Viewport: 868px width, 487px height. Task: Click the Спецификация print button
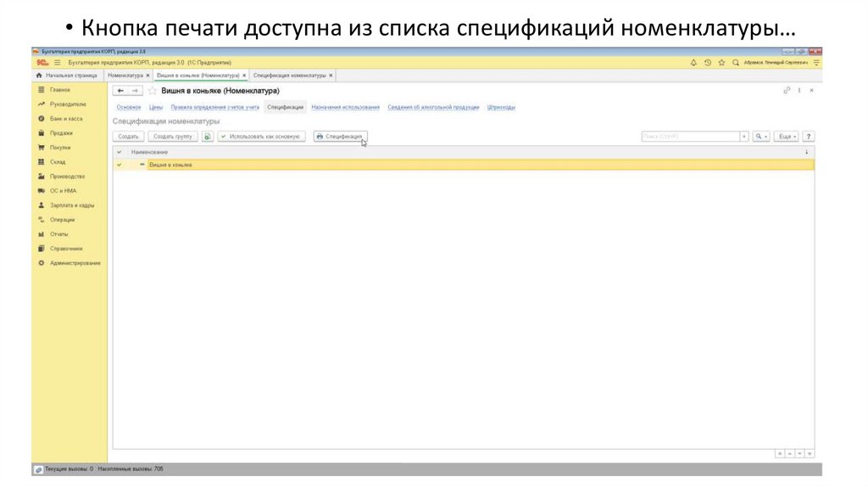tap(339, 137)
